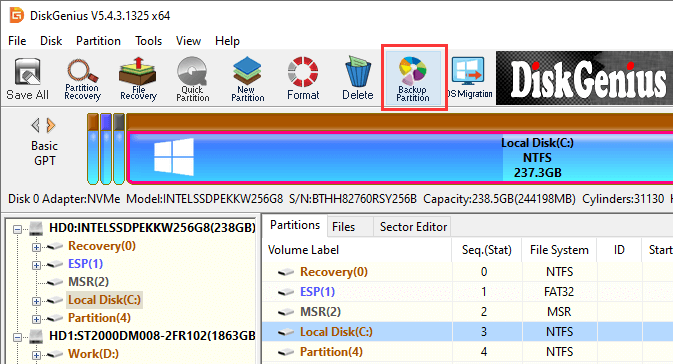Click the Format toolbar icon
This screenshot has width=673, height=364.
303,79
